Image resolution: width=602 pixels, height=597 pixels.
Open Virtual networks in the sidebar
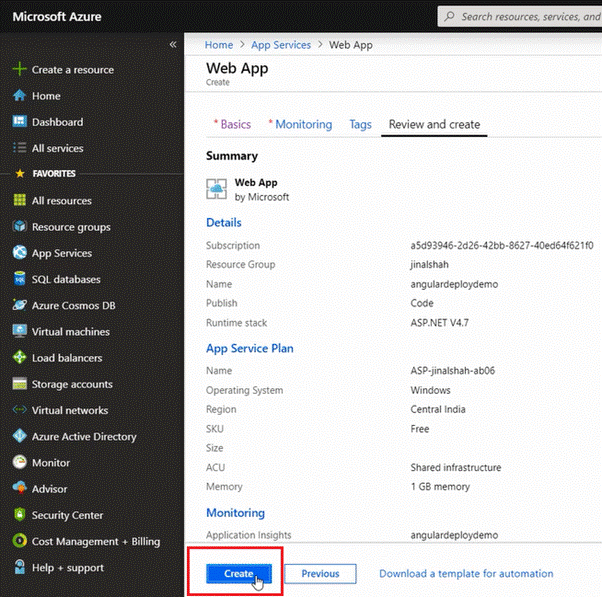pos(70,410)
